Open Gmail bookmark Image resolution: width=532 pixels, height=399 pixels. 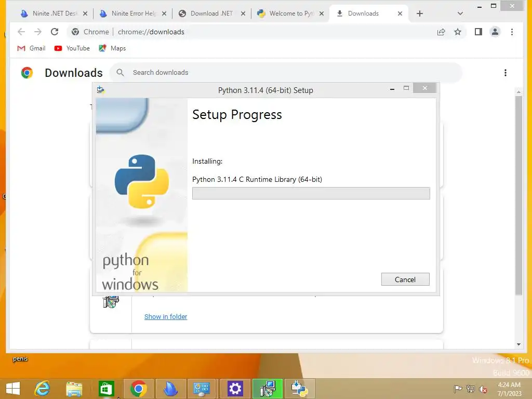pyautogui.click(x=31, y=48)
